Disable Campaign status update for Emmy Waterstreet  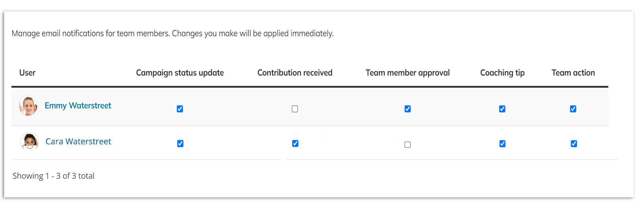[180, 109]
